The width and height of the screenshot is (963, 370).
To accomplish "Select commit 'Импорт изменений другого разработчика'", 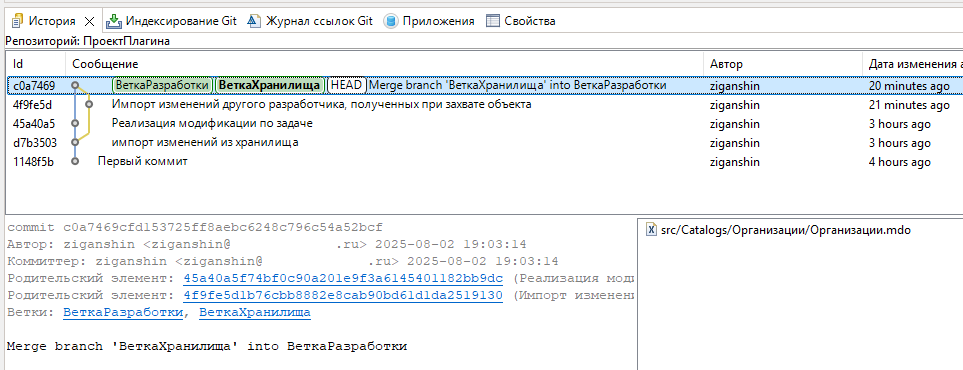I will (x=321, y=104).
